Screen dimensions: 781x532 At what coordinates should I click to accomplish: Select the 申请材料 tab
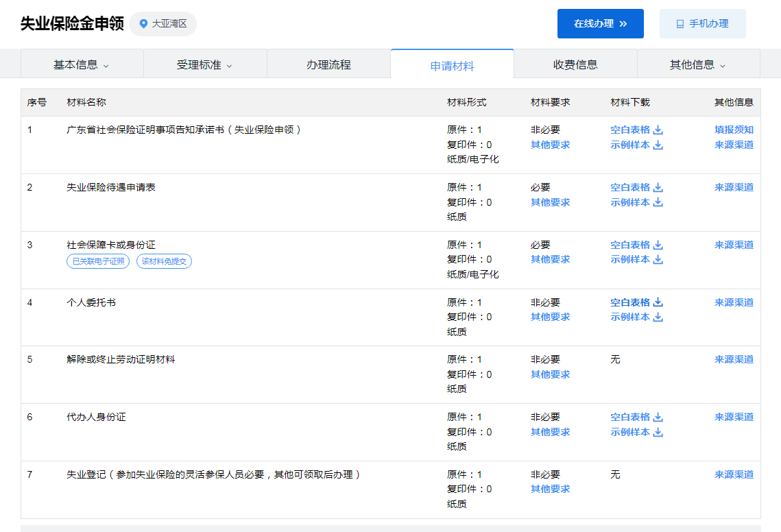(453, 65)
